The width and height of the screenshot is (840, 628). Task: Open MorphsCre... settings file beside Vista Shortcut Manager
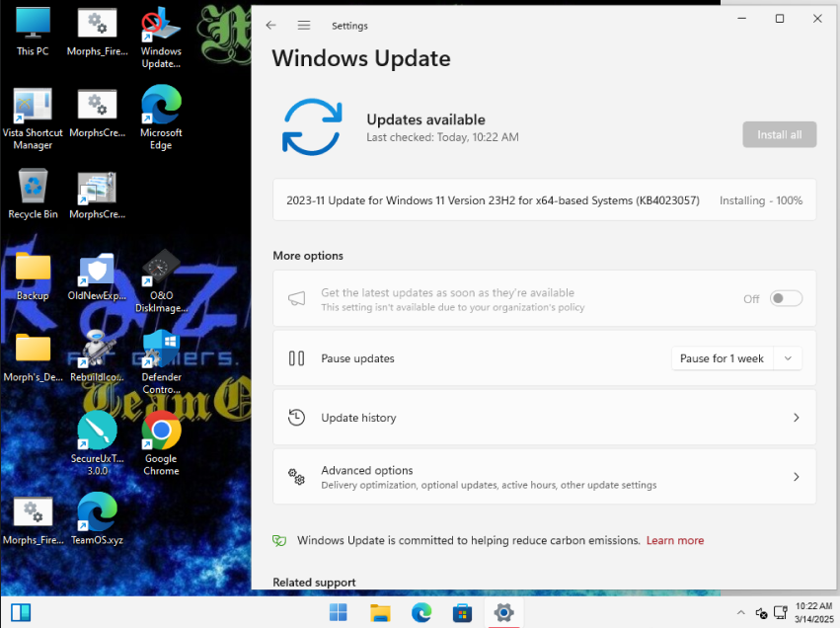[x=97, y=114]
